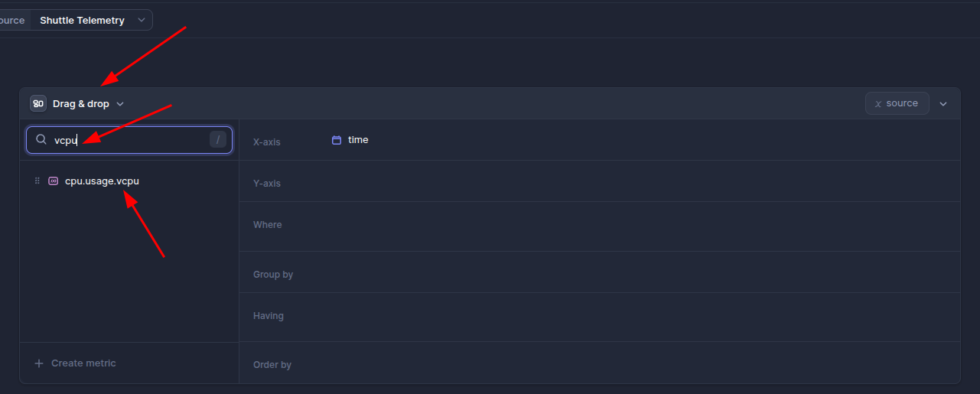Click Create metric
The height and width of the screenshot is (394, 980).
83,363
